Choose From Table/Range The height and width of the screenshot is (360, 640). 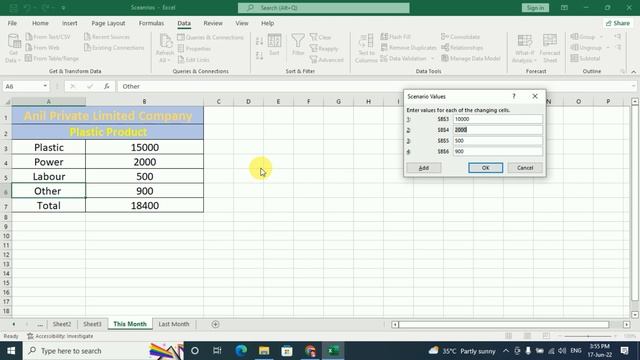52,58
